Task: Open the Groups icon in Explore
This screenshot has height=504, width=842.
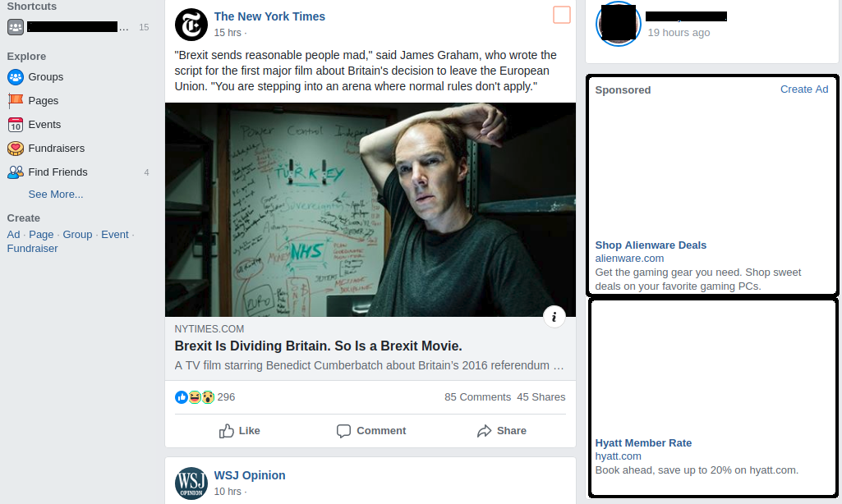Action: pyautogui.click(x=16, y=77)
